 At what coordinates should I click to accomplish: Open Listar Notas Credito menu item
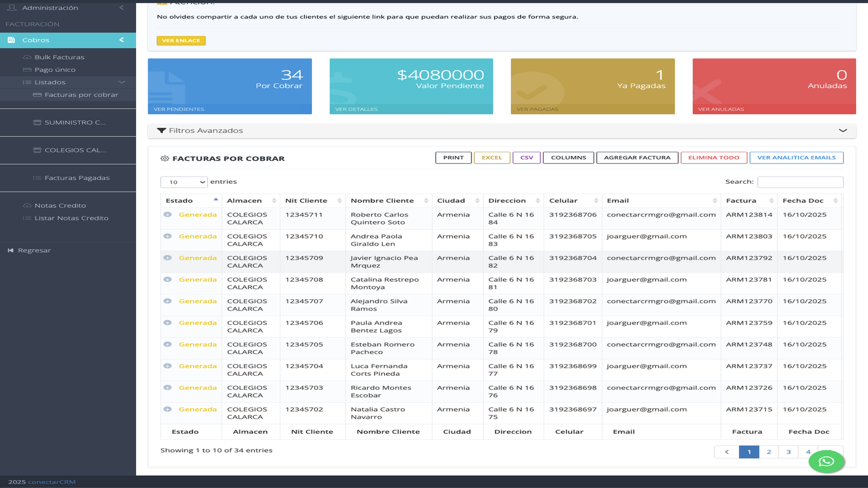[x=71, y=219]
